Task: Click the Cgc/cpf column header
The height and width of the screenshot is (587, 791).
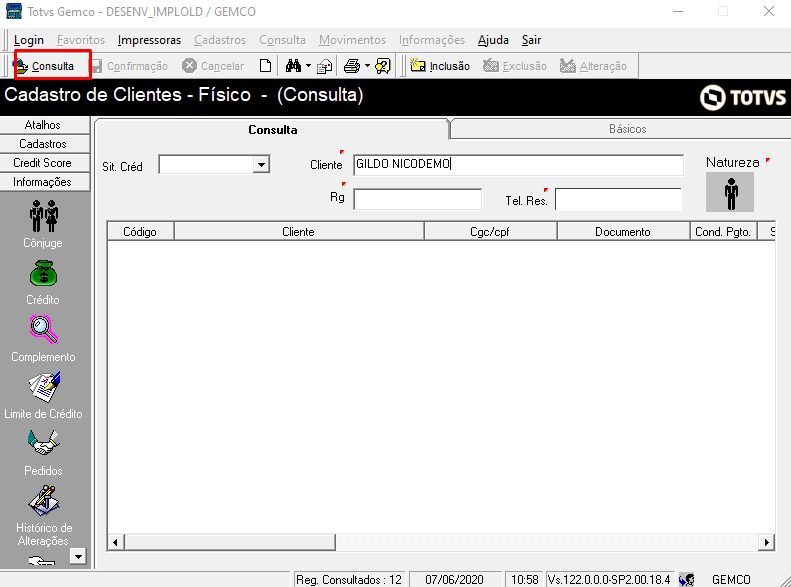Action: [490, 231]
